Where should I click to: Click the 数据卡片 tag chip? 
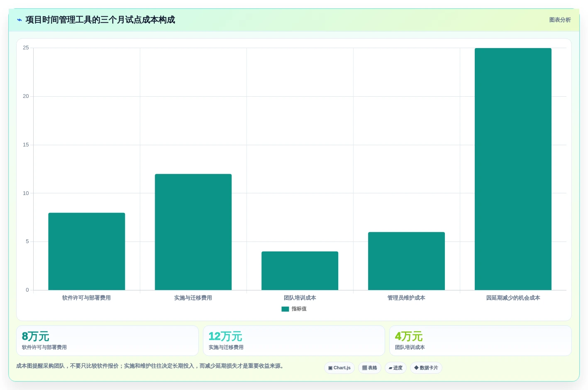(426, 368)
